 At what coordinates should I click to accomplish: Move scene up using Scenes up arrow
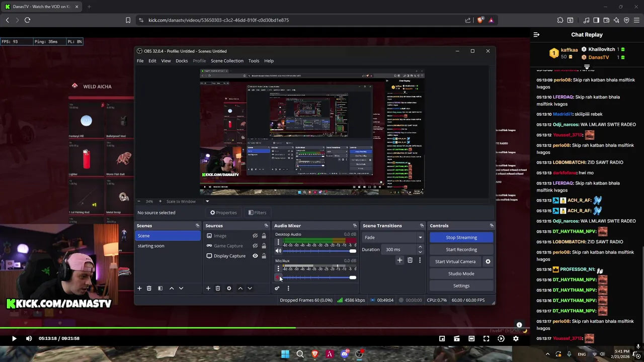click(x=172, y=288)
